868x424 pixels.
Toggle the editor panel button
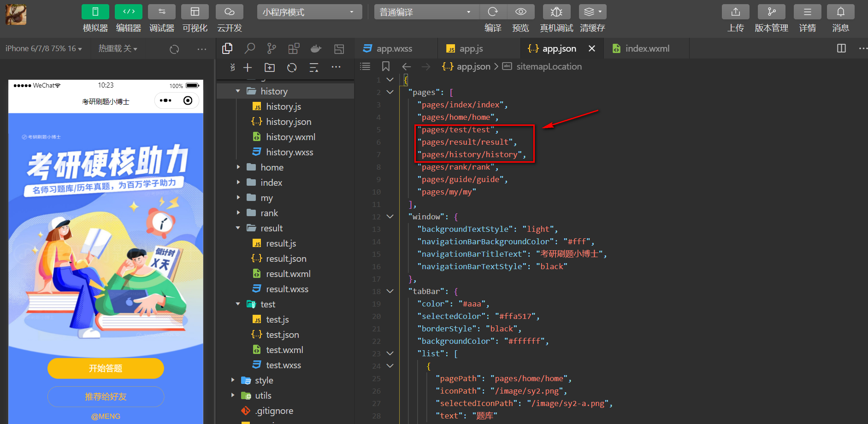(128, 12)
